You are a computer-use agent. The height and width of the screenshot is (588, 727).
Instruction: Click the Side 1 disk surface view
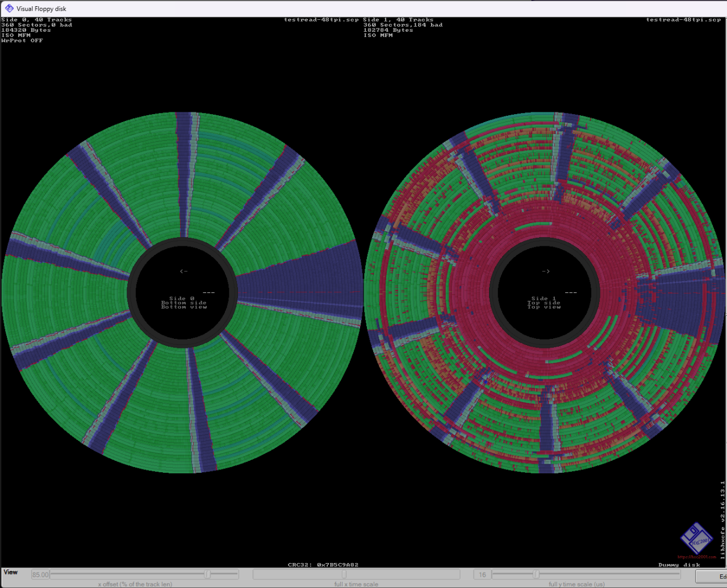[545, 292]
